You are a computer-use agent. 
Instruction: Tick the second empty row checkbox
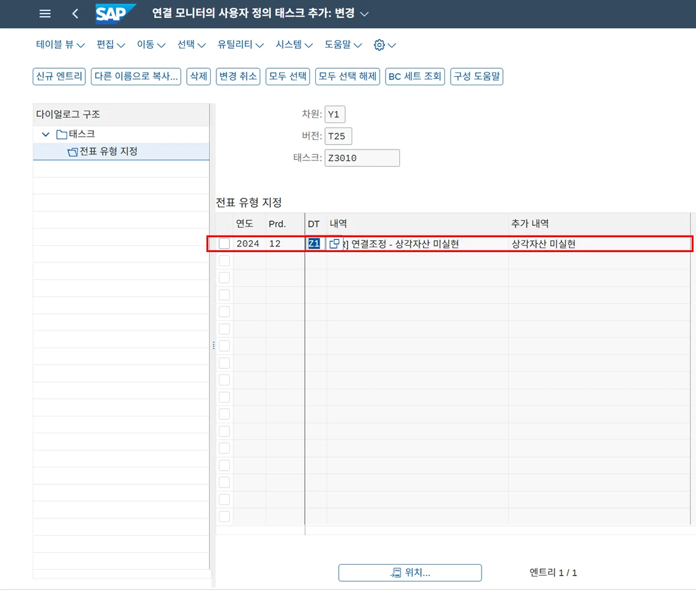[x=224, y=278]
